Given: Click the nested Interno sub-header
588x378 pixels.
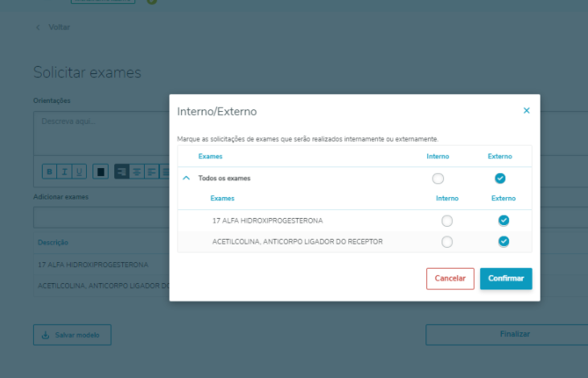Looking at the screenshot, I should coord(447,199).
